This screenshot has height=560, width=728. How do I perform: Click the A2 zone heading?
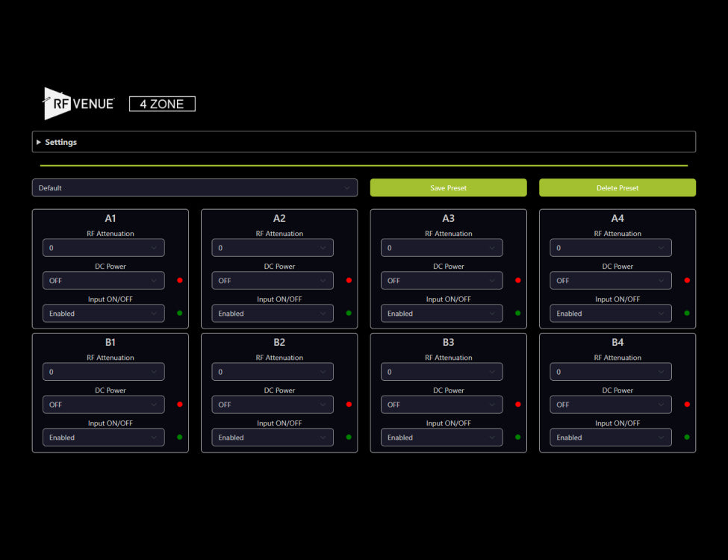pos(279,218)
